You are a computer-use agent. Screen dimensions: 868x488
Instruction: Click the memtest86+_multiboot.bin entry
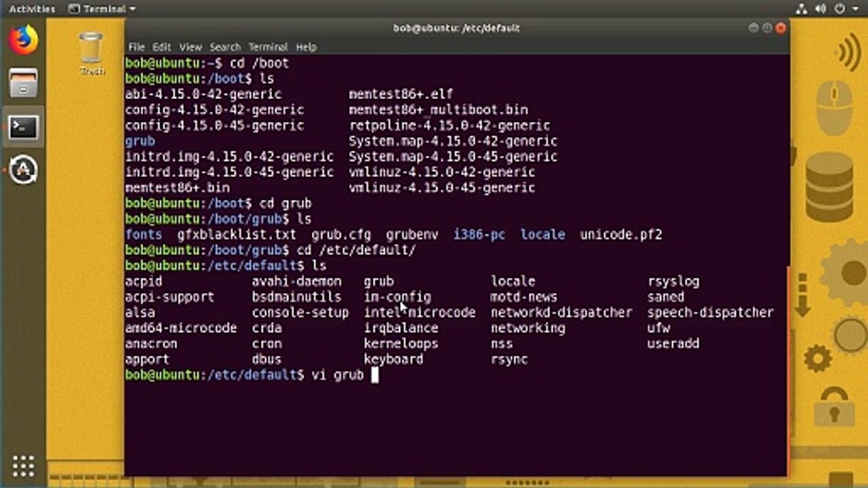438,110
